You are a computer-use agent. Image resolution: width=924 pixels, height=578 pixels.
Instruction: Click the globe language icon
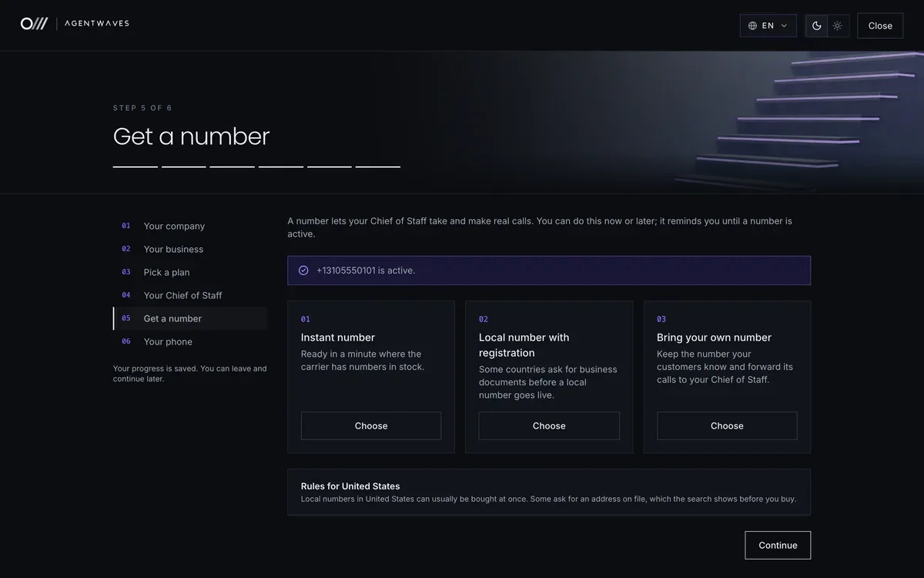[x=753, y=25]
